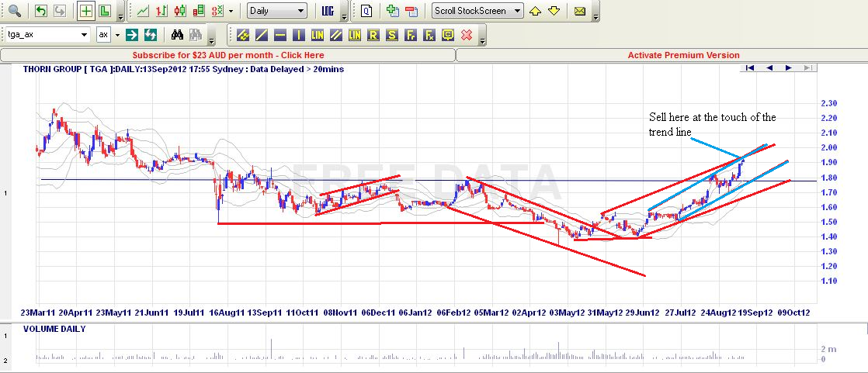Click the greyed binoculars find-next icon

click(x=196, y=35)
